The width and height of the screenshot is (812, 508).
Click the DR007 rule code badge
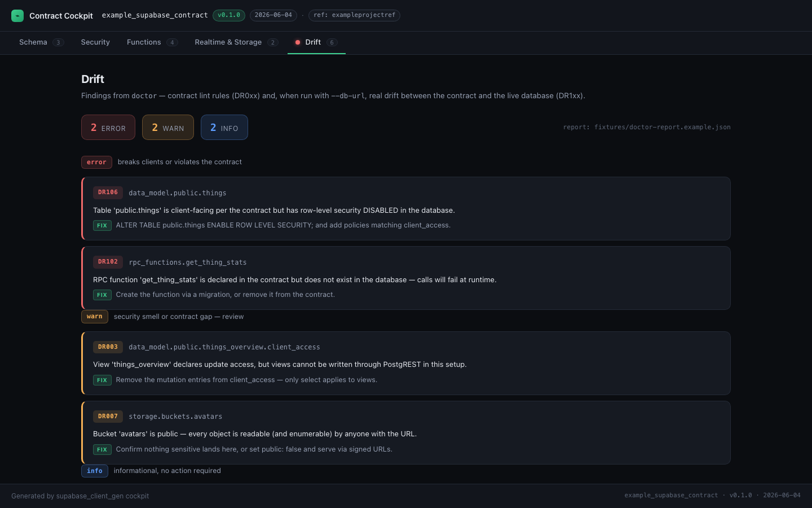(x=108, y=417)
